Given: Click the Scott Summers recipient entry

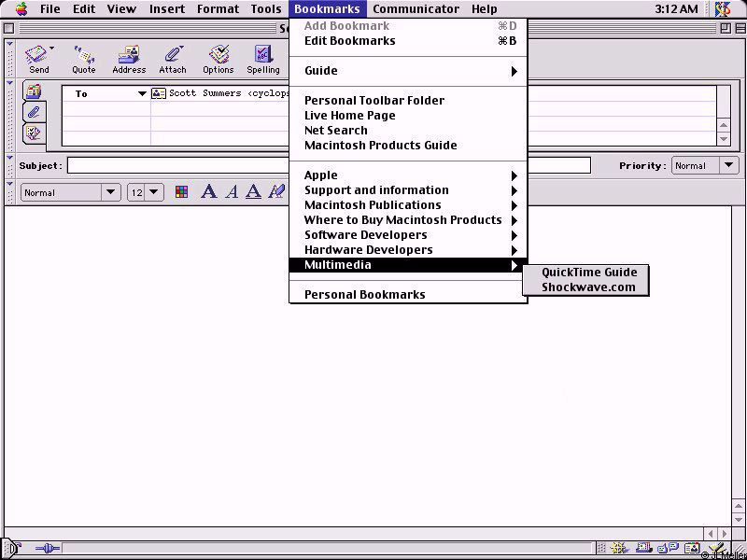Looking at the screenshot, I should click(x=230, y=93).
